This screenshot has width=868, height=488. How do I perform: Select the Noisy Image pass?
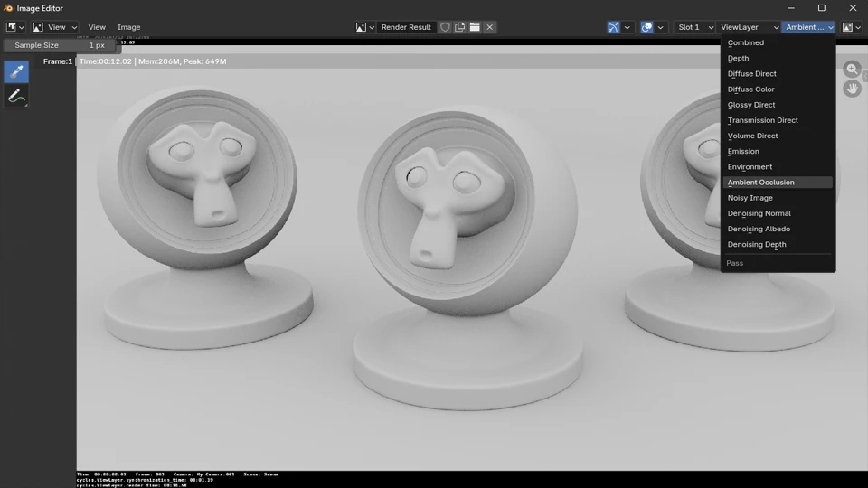(778, 198)
